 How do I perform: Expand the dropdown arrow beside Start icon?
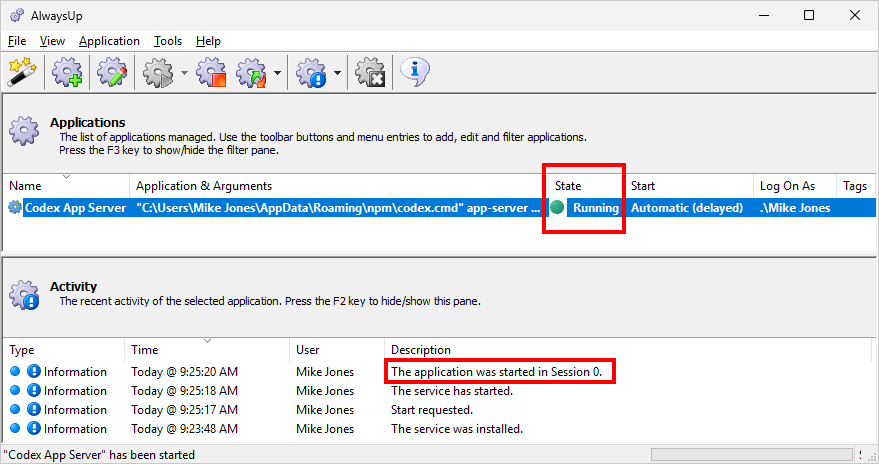click(x=184, y=73)
